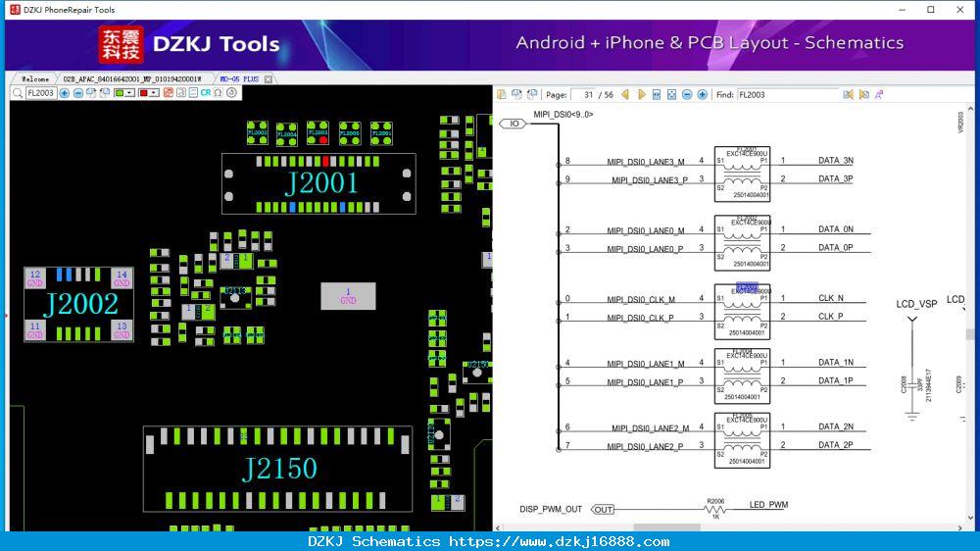Click the schematic Find input field
This screenshot has width=980, height=551.
[788, 94]
